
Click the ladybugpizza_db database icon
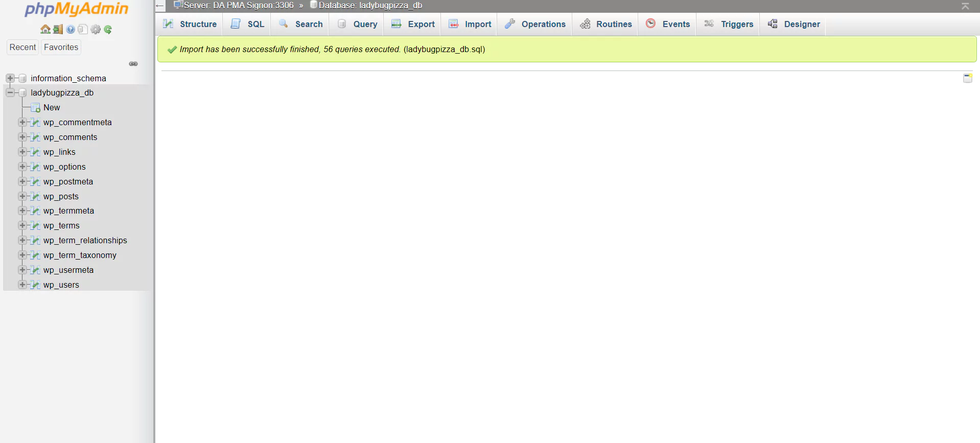point(22,92)
